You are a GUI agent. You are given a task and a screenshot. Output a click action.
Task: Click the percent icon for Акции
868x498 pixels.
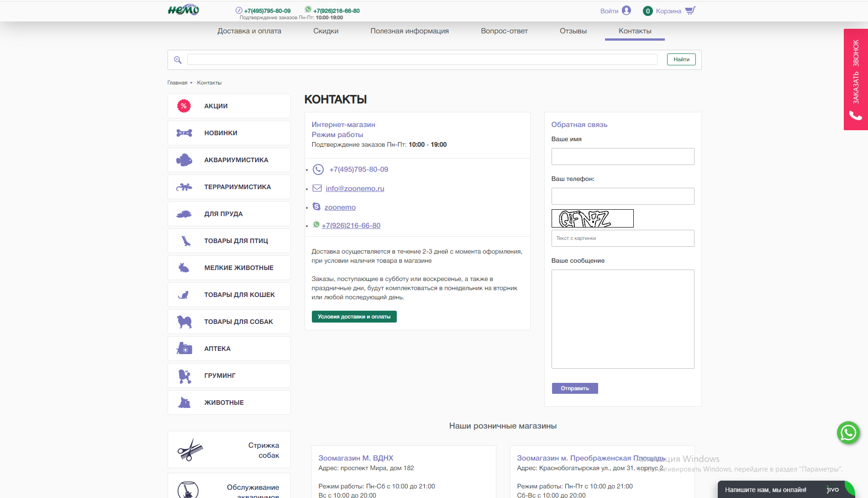pos(184,106)
